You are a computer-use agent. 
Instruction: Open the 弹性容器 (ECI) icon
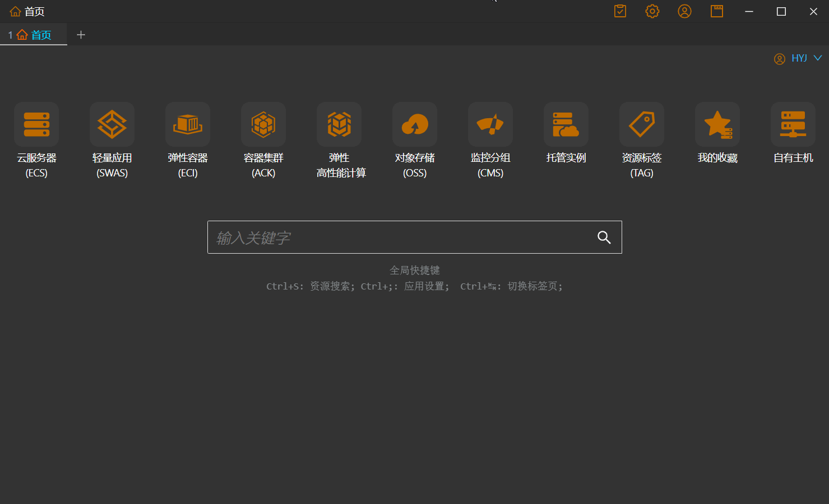pos(188,124)
